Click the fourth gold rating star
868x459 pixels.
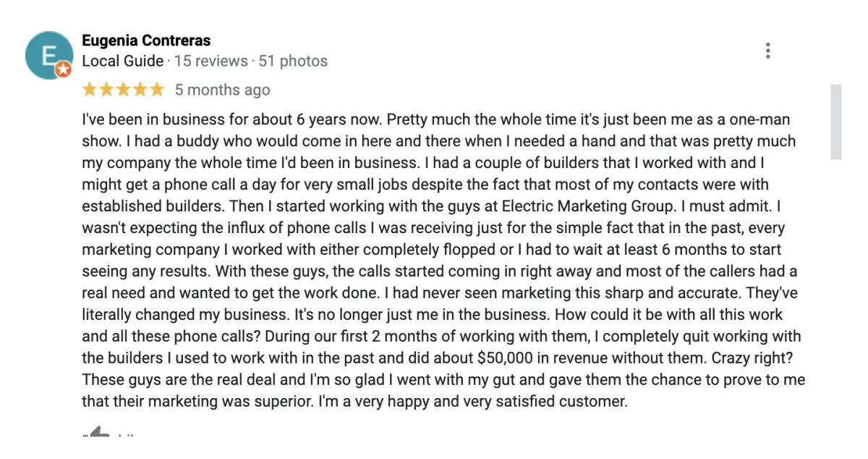click(140, 90)
